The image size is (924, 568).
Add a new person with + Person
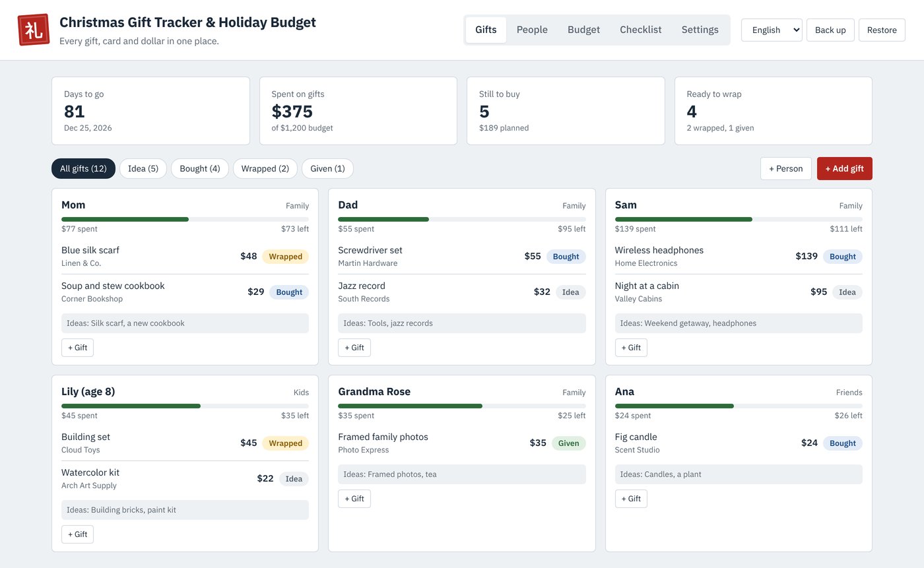(x=785, y=168)
